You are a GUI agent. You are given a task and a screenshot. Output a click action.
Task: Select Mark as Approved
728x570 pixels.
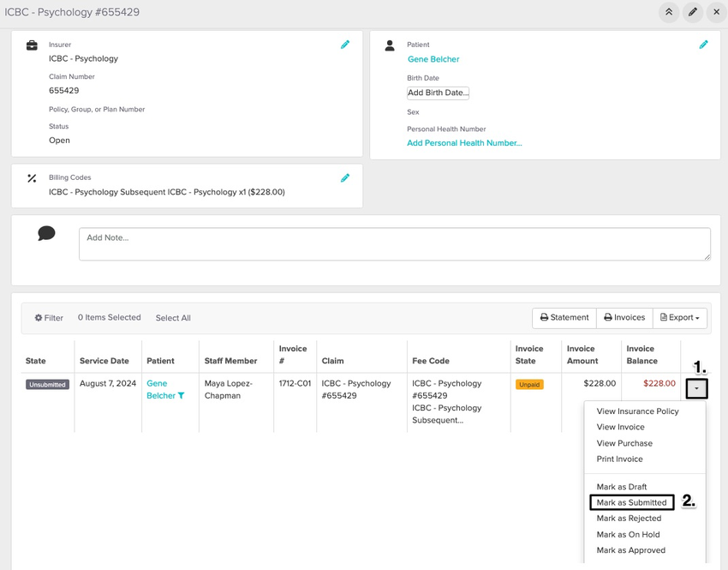tap(630, 550)
